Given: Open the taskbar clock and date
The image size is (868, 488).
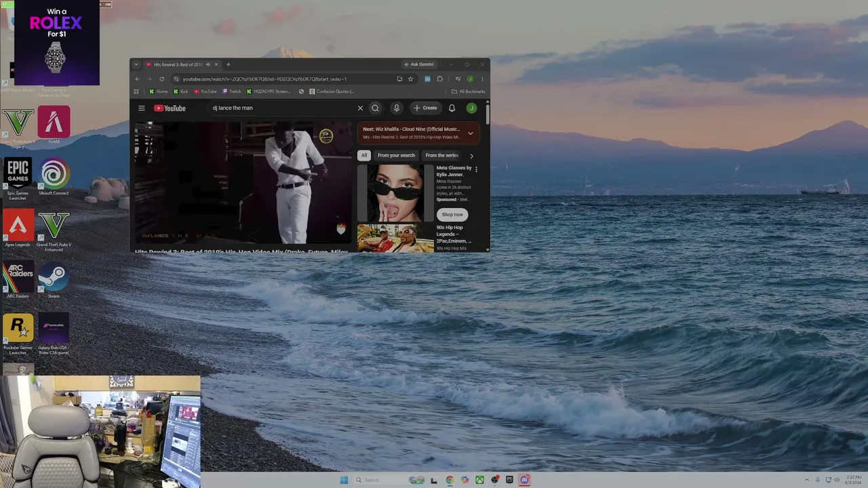Looking at the screenshot, I should click(x=854, y=480).
